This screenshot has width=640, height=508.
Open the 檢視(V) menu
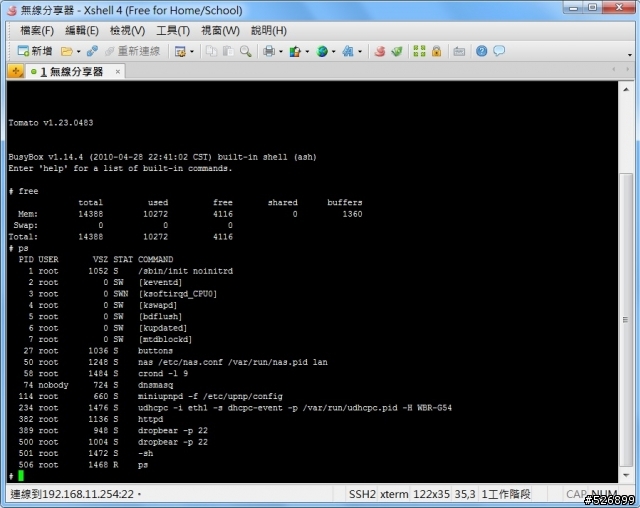[127, 31]
